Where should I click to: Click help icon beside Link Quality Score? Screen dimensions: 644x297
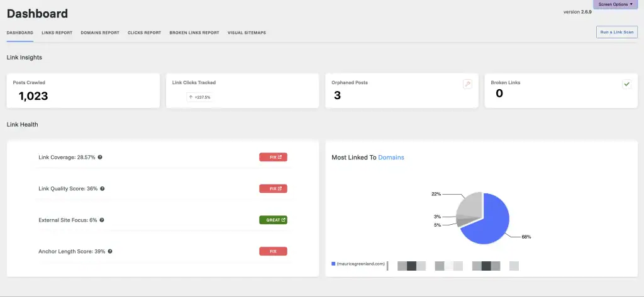103,188
